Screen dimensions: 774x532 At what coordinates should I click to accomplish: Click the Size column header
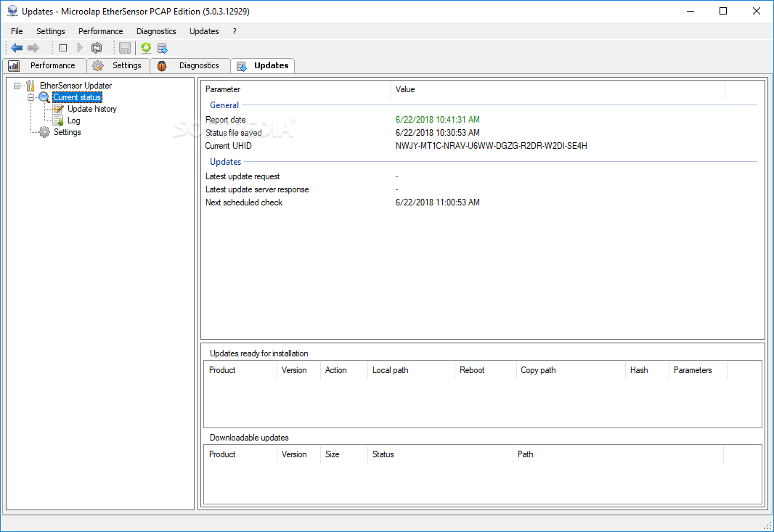click(344, 454)
